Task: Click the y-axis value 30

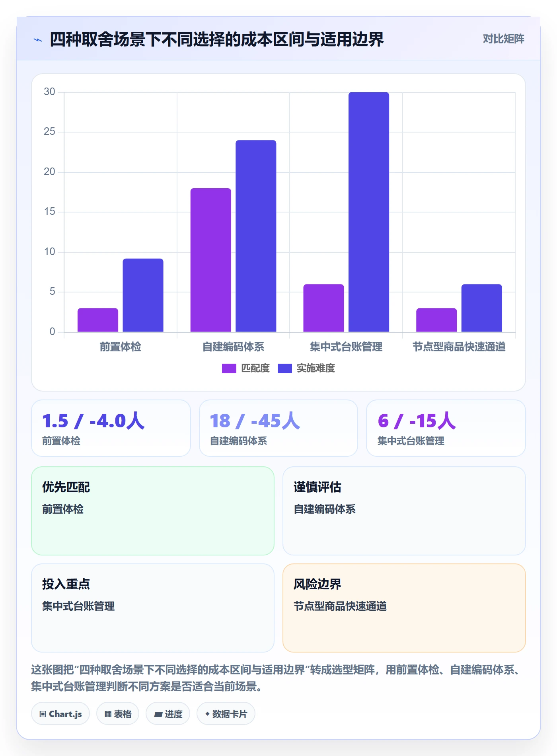Action: click(x=50, y=92)
